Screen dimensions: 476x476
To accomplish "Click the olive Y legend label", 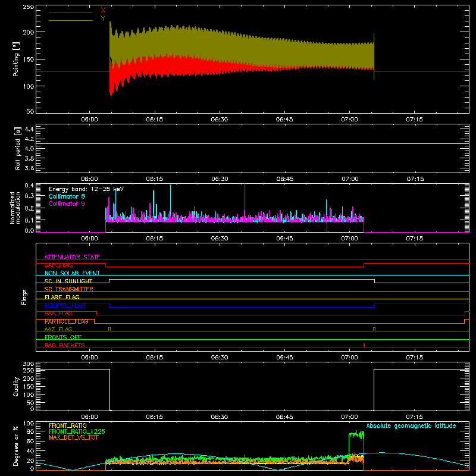I will tap(103, 18).
